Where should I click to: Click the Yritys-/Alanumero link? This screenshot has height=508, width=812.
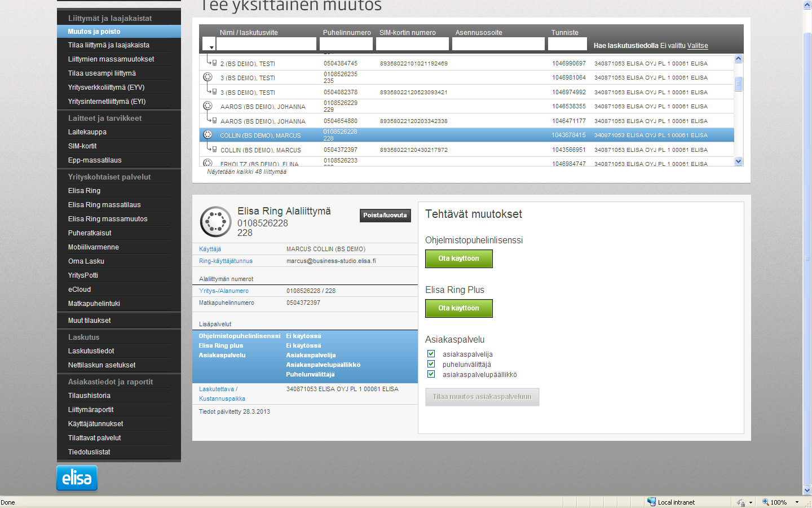pyautogui.click(x=224, y=291)
